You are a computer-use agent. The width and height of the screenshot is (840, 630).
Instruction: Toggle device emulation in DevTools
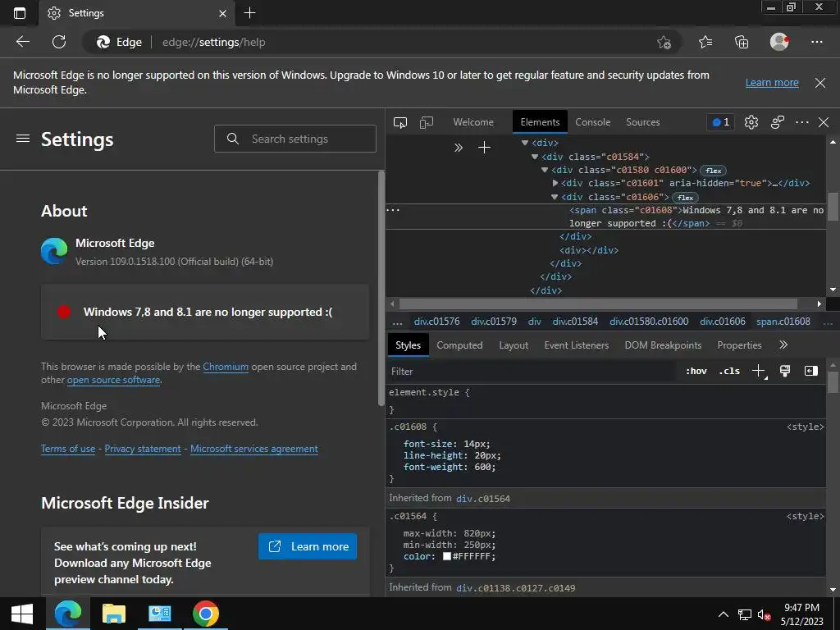[427, 122]
